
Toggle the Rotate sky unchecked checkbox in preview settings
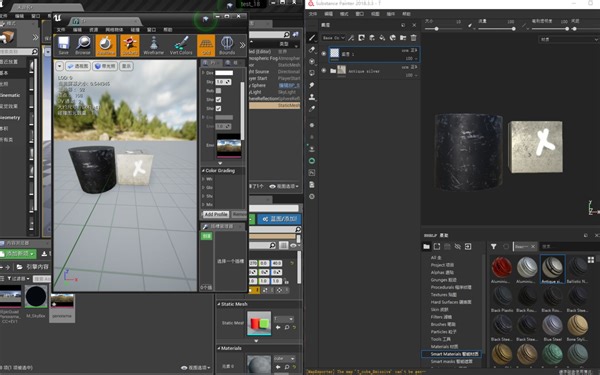click(x=218, y=91)
